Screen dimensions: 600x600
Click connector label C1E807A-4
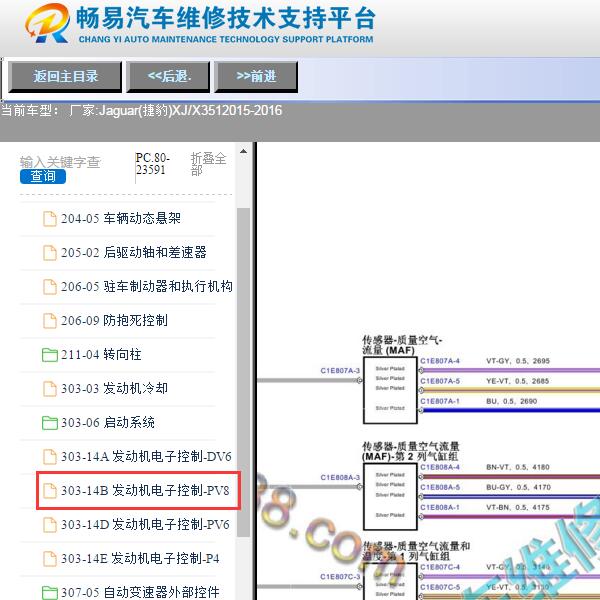point(440,361)
